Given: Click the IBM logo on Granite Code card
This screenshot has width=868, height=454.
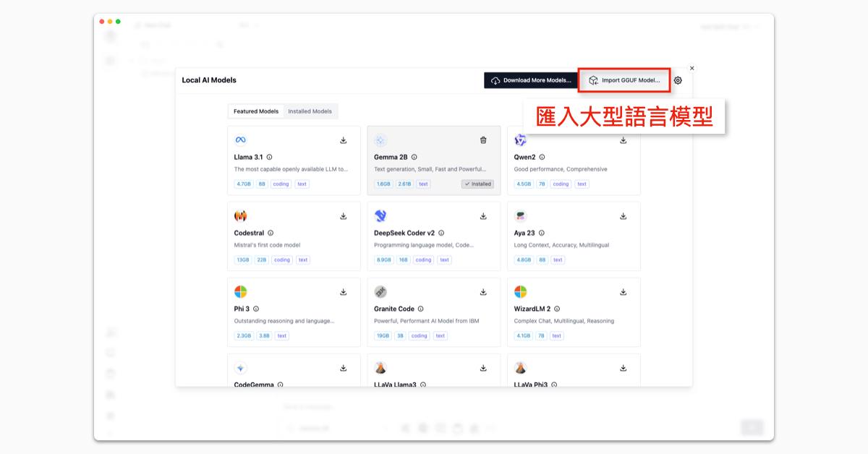Looking at the screenshot, I should pos(380,292).
